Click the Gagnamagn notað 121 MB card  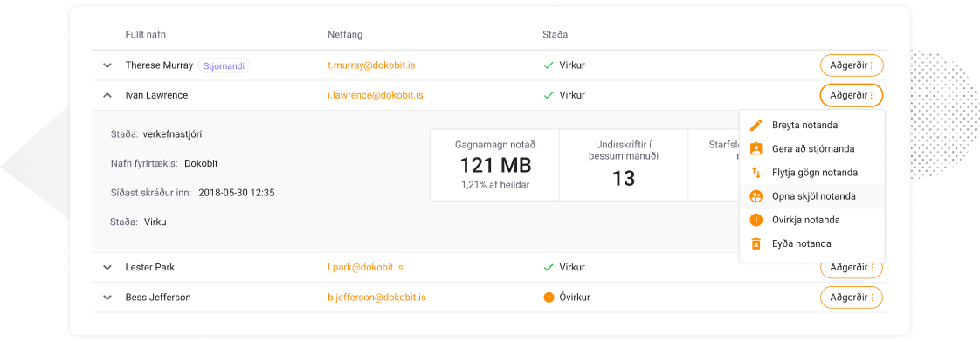(495, 165)
